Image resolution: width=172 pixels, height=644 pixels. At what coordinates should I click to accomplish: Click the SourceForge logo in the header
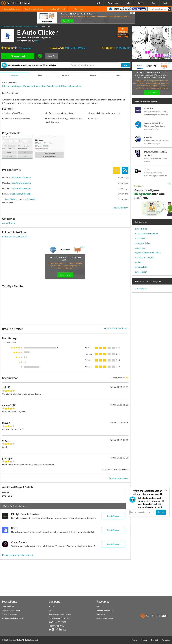(16, 3)
